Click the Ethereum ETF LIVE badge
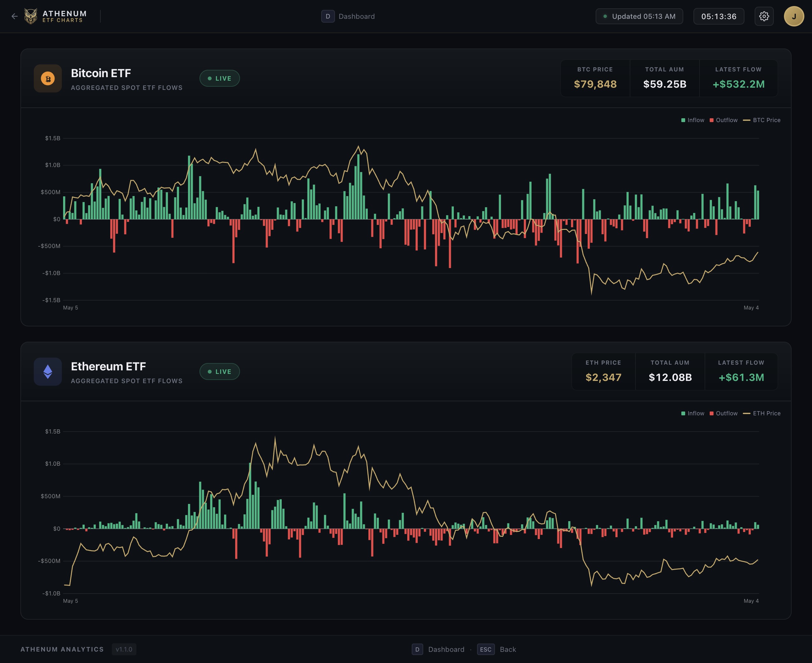Screen dimensions: 812x663 [220, 372]
